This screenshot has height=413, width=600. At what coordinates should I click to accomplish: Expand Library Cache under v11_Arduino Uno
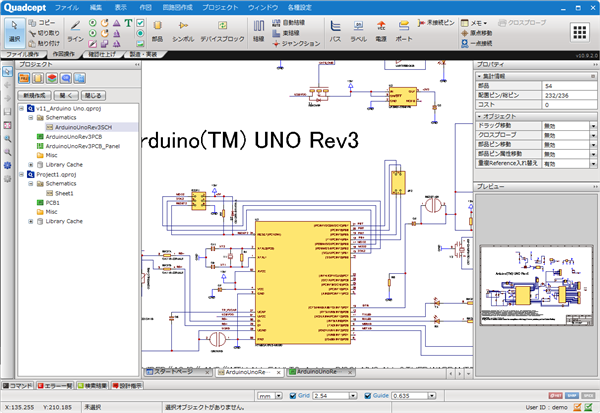tap(31, 165)
